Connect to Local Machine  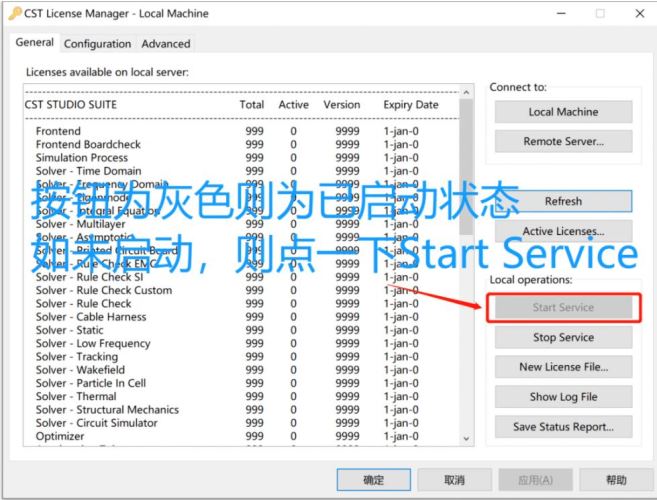563,112
